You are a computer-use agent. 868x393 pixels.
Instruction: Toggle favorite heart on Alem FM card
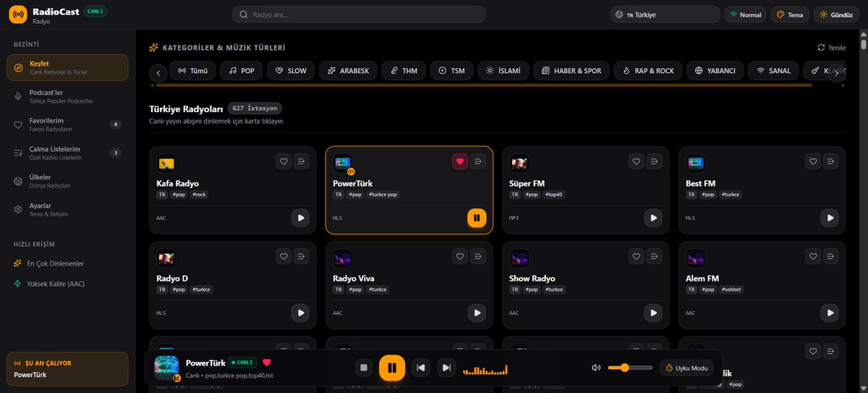coord(813,256)
